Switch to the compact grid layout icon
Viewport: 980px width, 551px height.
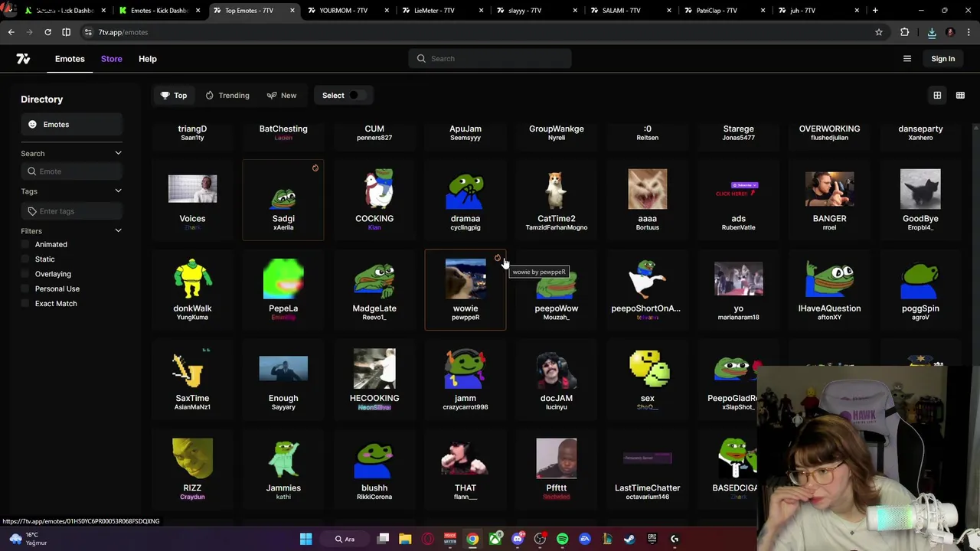[960, 96]
